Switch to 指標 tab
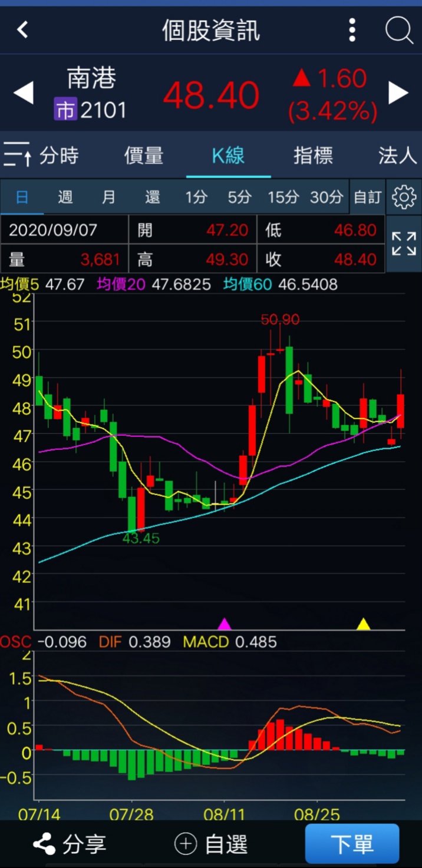 (313, 156)
